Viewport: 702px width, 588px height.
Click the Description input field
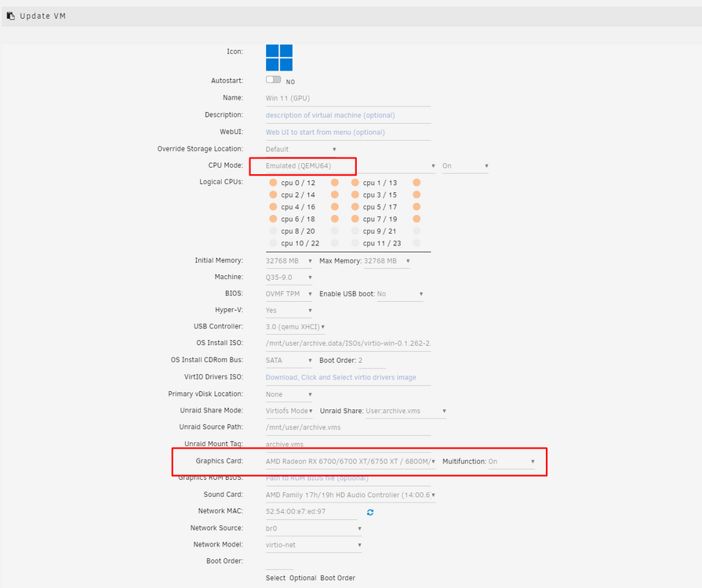(x=348, y=115)
